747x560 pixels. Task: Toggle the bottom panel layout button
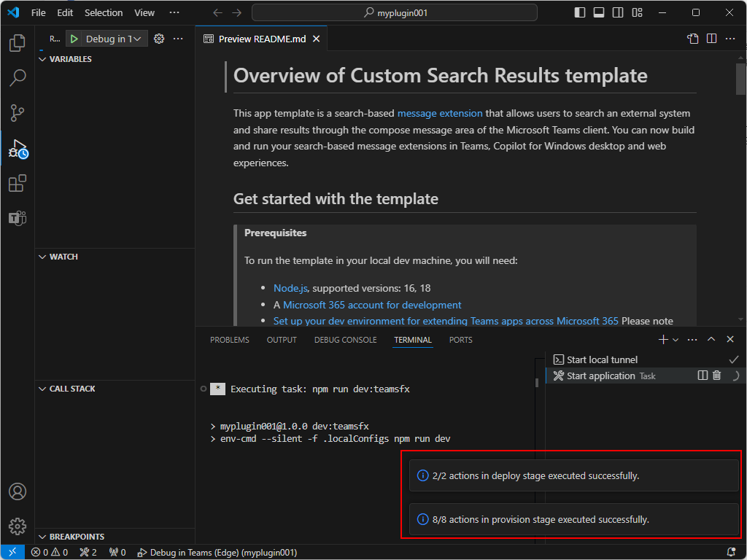(599, 12)
